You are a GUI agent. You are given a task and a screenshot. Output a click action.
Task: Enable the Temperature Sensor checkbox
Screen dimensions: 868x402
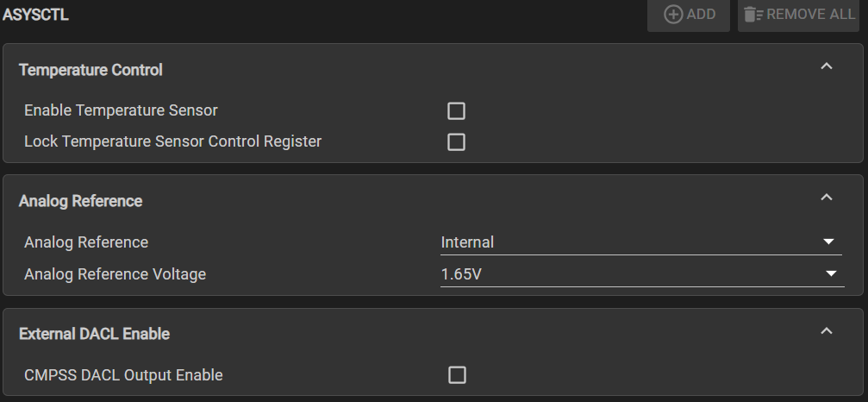pyautogui.click(x=457, y=110)
